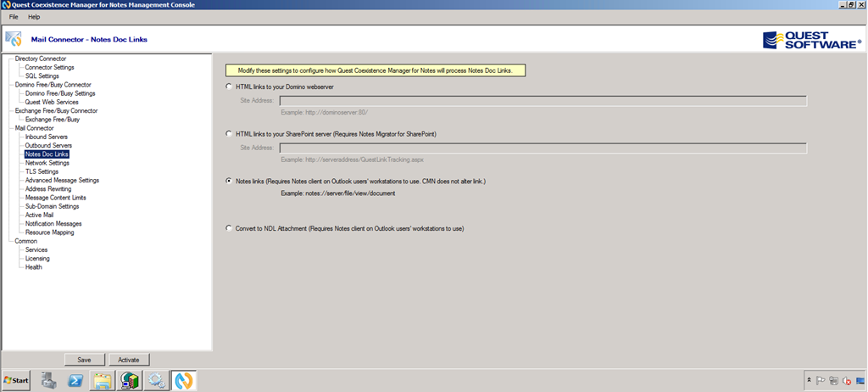Open Sub-Domain Settings
Viewport: 868px width, 392px height.
coord(52,206)
